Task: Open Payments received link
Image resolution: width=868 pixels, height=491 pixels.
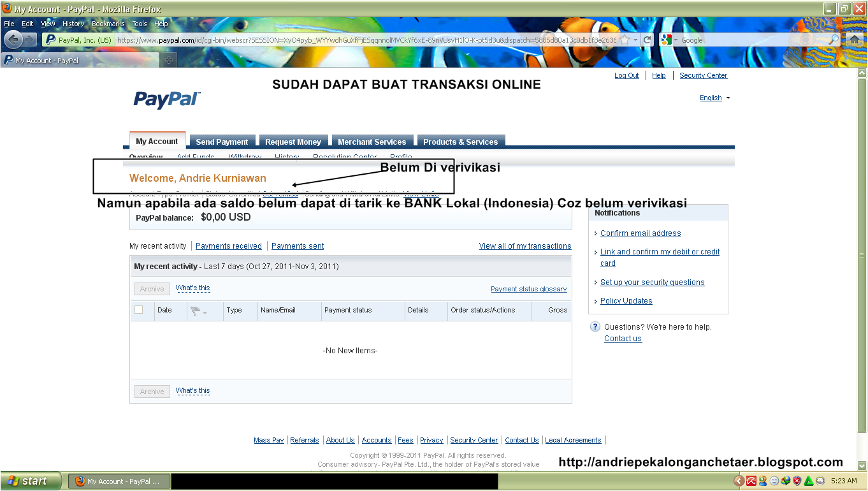Action: (x=229, y=246)
